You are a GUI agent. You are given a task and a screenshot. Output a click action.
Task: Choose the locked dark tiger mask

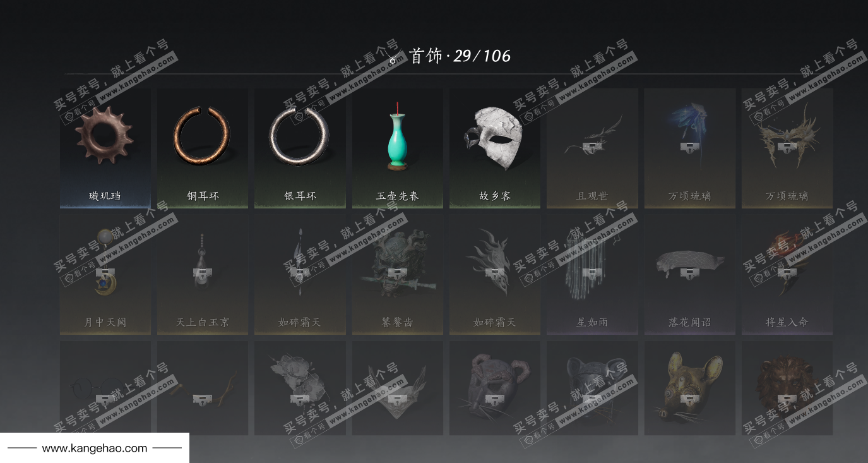592,388
